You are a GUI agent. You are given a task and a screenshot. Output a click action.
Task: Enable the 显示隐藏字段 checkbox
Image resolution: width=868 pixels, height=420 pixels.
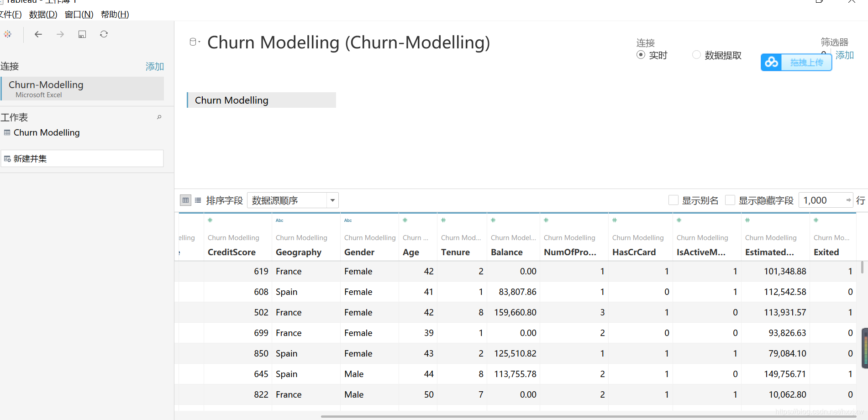(730, 200)
